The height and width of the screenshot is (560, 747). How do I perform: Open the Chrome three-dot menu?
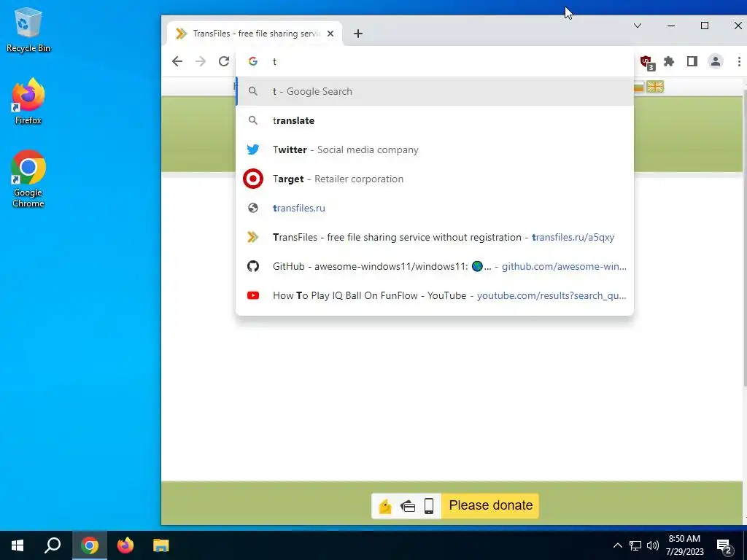[x=739, y=61]
